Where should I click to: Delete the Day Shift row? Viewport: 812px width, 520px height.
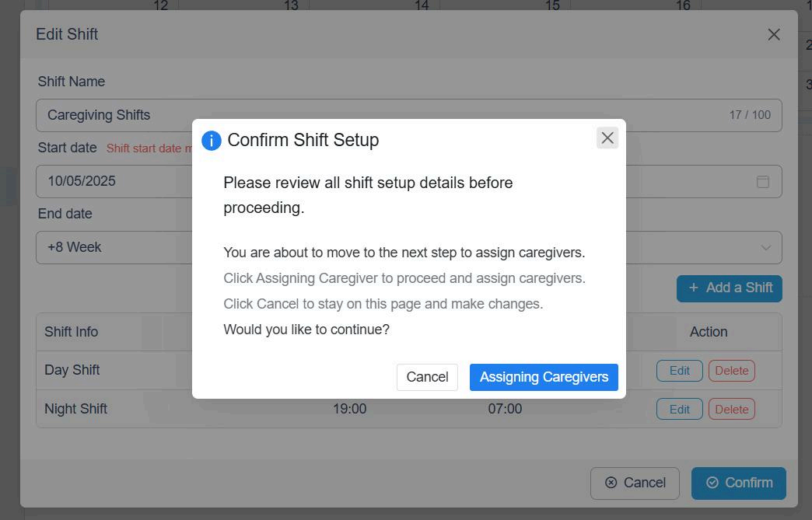click(731, 371)
